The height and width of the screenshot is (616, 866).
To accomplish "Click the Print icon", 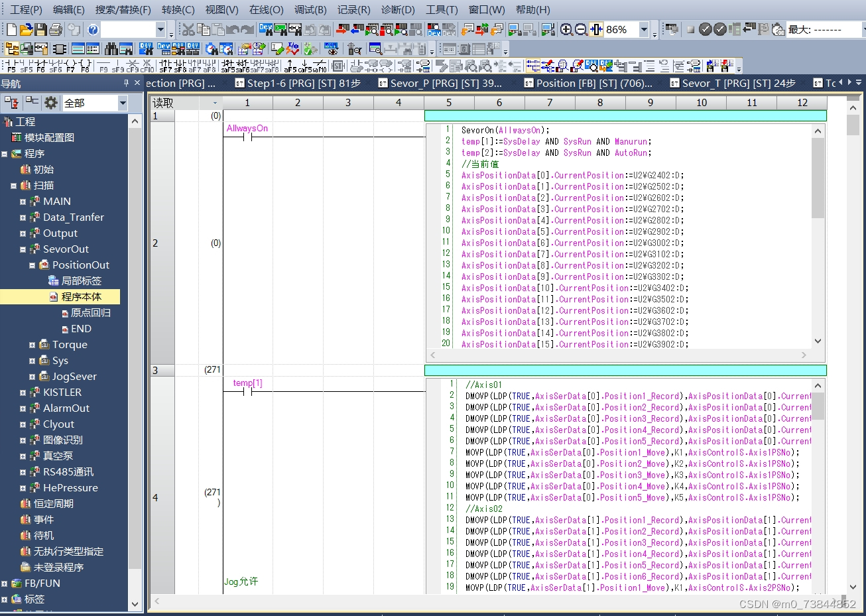I will tap(55, 29).
